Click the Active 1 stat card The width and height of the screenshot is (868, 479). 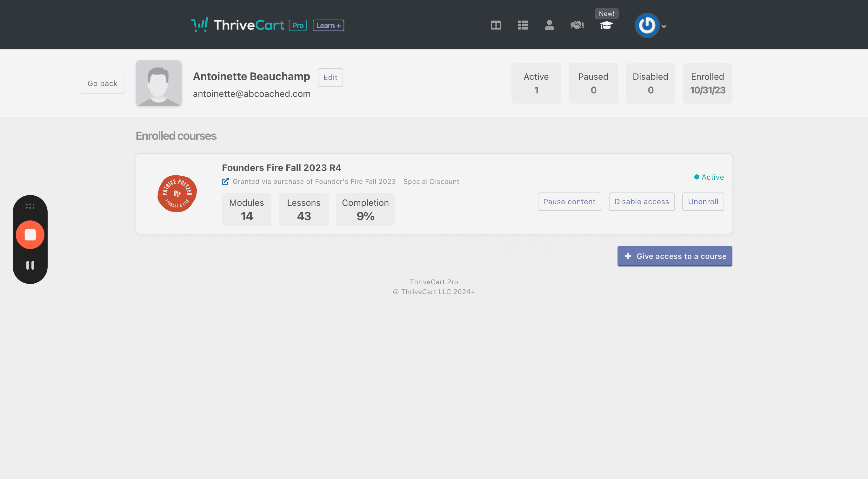tap(536, 83)
